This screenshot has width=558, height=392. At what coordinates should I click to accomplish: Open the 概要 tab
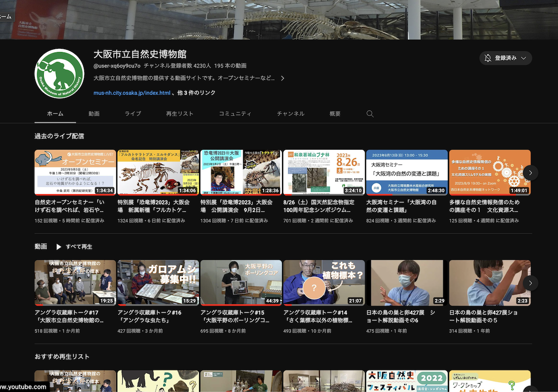(x=335, y=114)
